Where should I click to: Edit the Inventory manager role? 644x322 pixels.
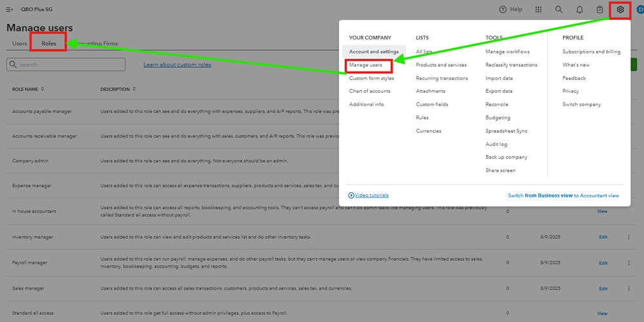coord(603,237)
